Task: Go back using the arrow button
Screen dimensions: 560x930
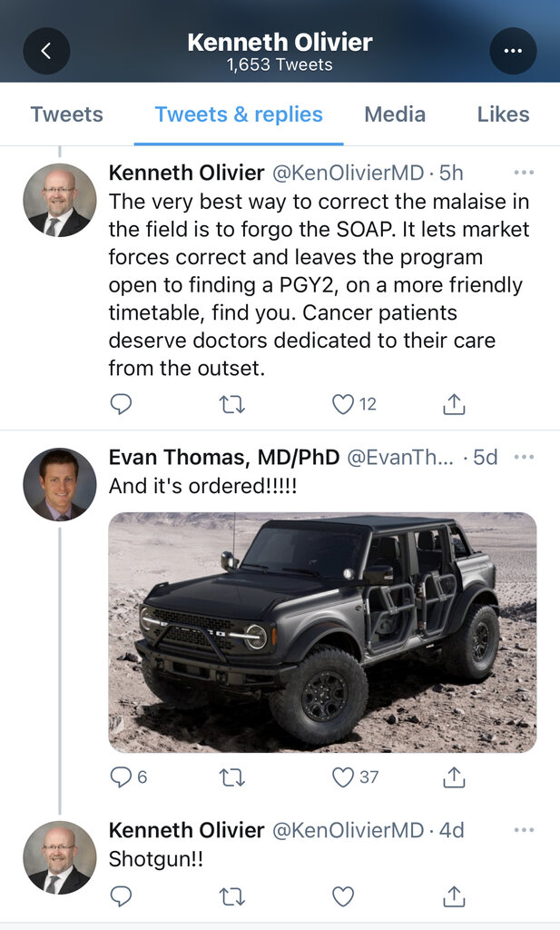Action: coord(46,51)
